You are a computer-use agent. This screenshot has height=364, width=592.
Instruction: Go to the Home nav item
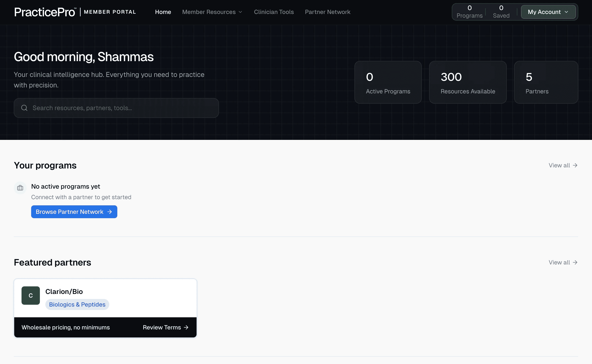tap(163, 12)
